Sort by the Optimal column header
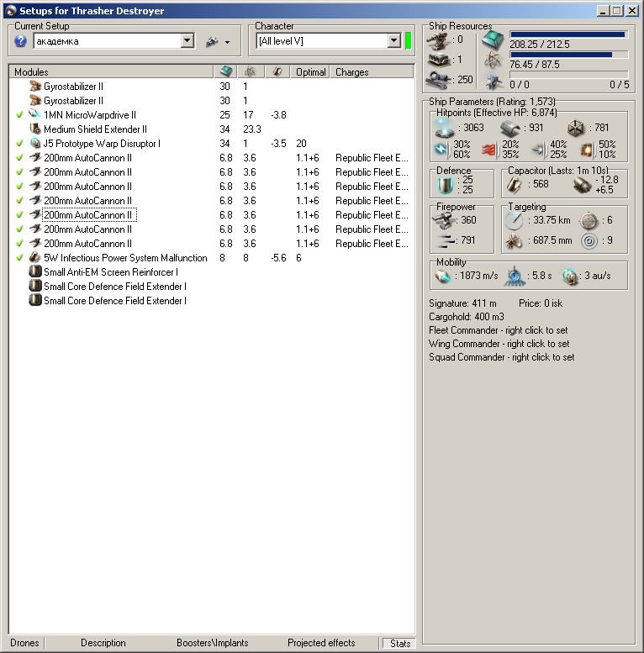 pyautogui.click(x=310, y=72)
